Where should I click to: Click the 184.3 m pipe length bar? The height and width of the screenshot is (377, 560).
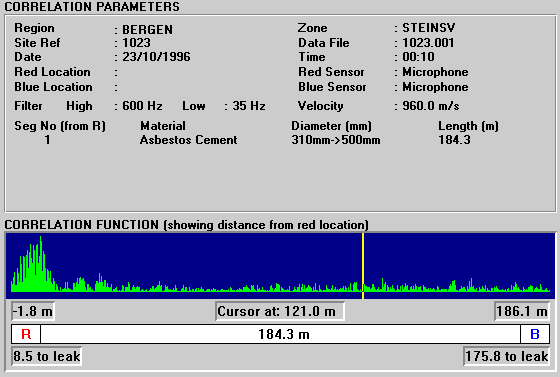click(280, 334)
